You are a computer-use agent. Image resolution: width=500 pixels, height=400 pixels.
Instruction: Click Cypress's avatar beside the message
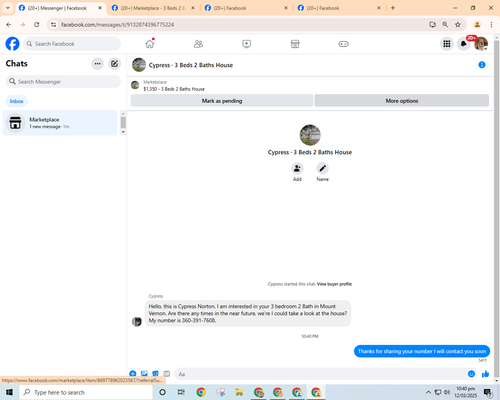137,321
